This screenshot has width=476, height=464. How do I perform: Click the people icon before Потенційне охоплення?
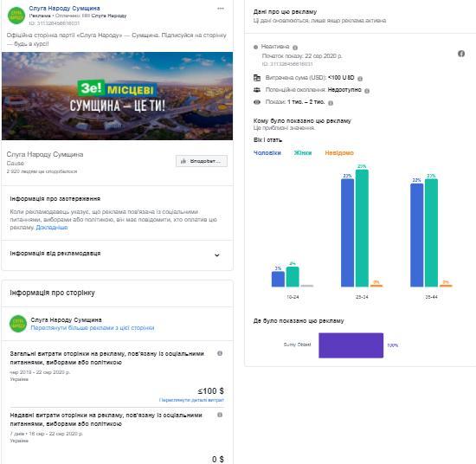(x=257, y=90)
